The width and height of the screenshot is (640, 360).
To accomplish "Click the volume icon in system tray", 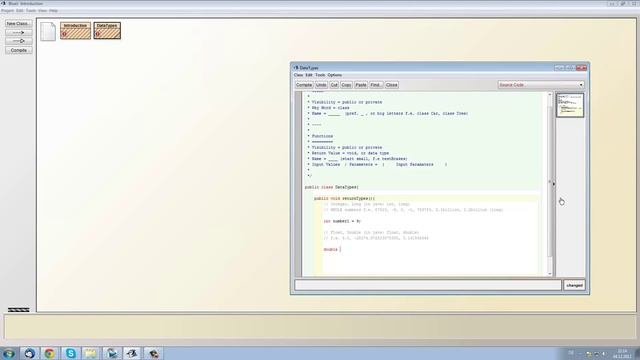I will [604, 353].
